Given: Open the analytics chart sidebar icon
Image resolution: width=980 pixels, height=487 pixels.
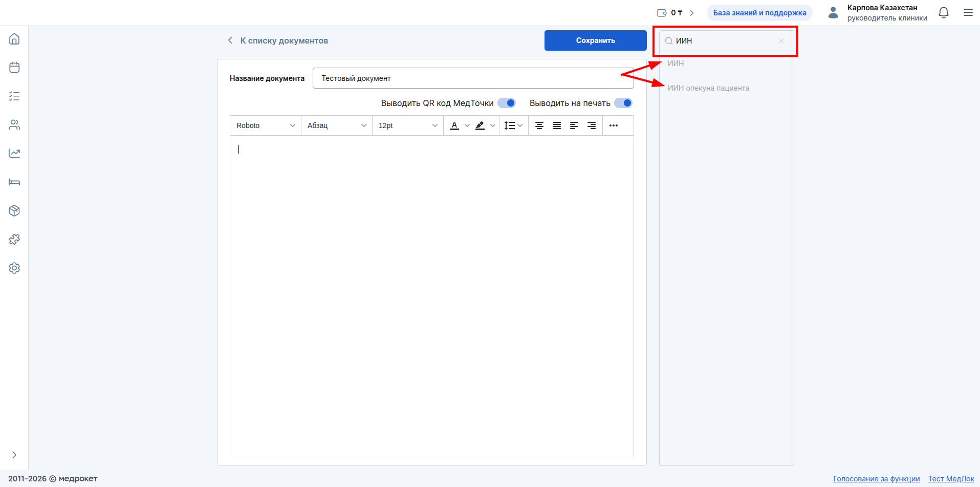Looking at the screenshot, I should point(14,153).
